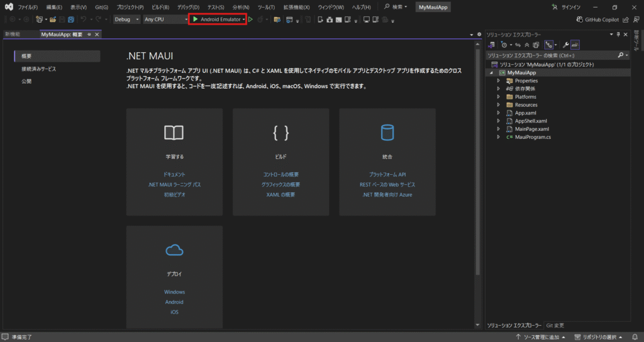Switch to the 新機能 tab
The width and height of the screenshot is (644, 342).
13,35
